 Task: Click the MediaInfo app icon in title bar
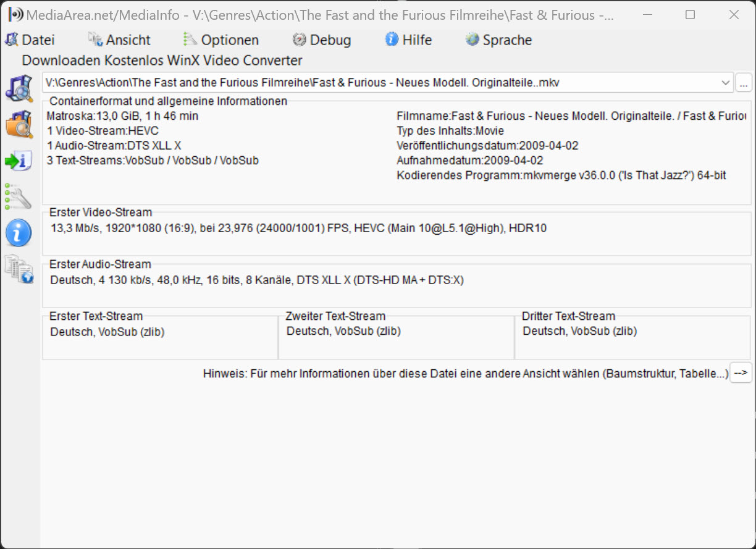click(x=17, y=15)
